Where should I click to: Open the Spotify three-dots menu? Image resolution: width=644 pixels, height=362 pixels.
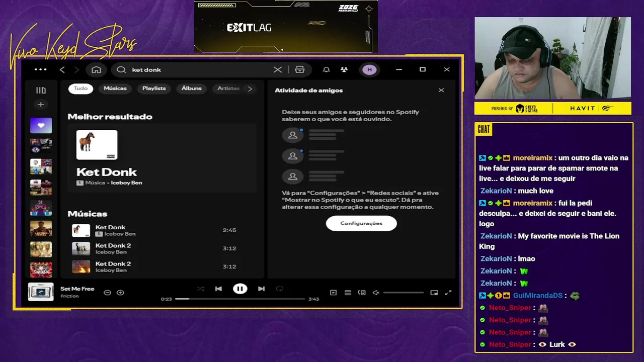(40, 69)
